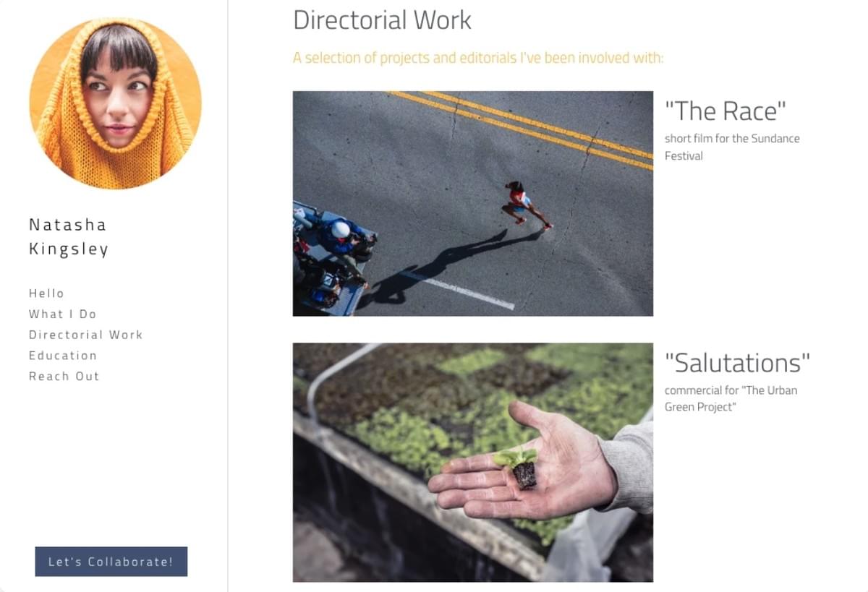Open the "Salutations" seedling photo thumbnail

point(473,463)
